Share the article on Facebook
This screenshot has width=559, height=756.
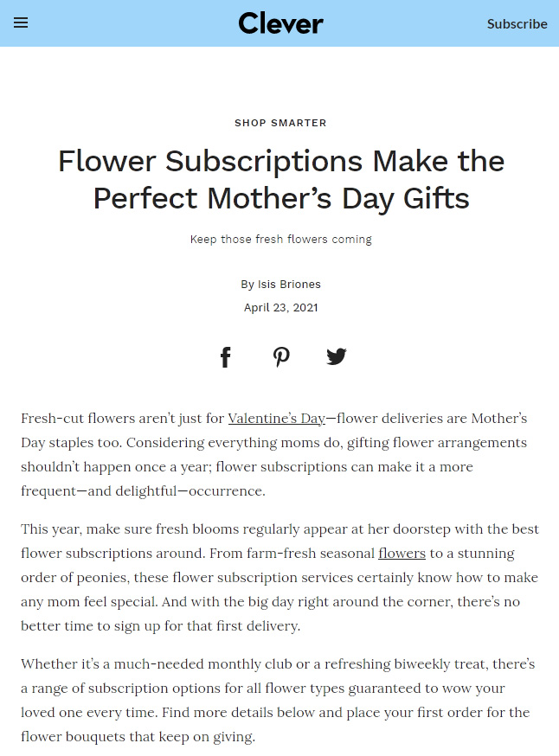[226, 356]
